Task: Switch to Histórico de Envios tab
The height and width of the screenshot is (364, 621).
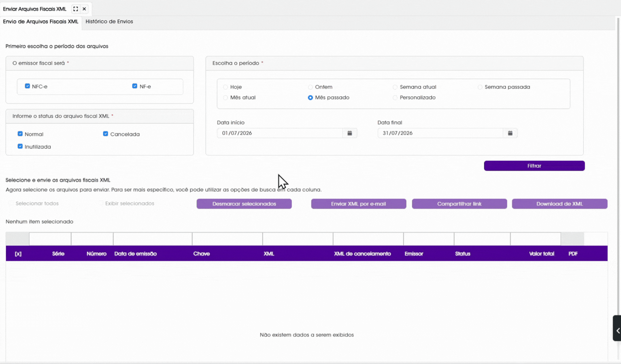Action: click(x=109, y=21)
